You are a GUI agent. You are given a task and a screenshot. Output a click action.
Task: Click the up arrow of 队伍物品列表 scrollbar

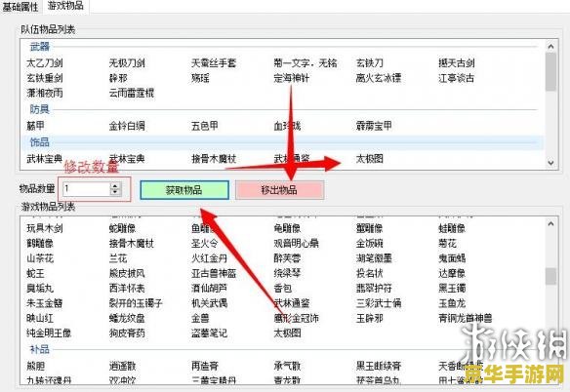[550, 47]
